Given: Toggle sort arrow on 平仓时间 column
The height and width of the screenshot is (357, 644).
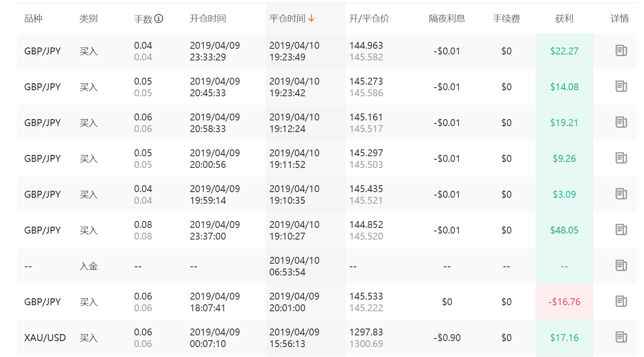Looking at the screenshot, I should click(311, 19).
